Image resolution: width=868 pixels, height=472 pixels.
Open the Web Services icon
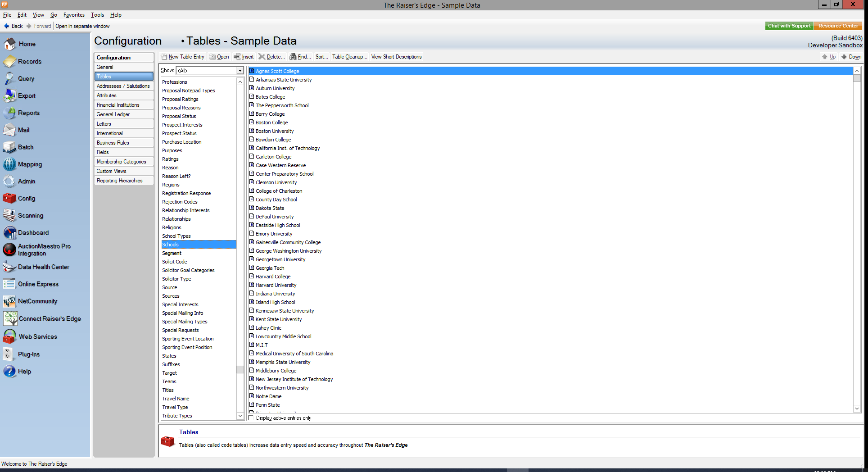tap(9, 337)
